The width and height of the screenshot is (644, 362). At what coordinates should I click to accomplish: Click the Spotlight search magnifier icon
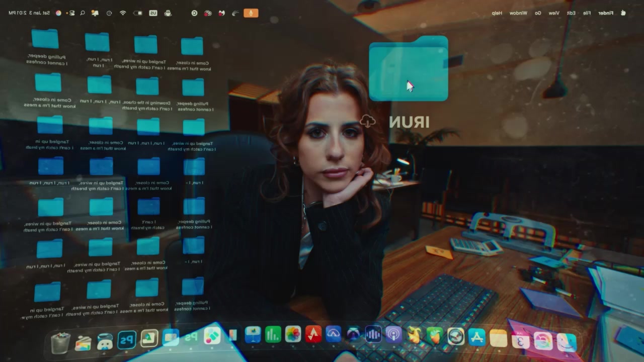click(x=83, y=13)
